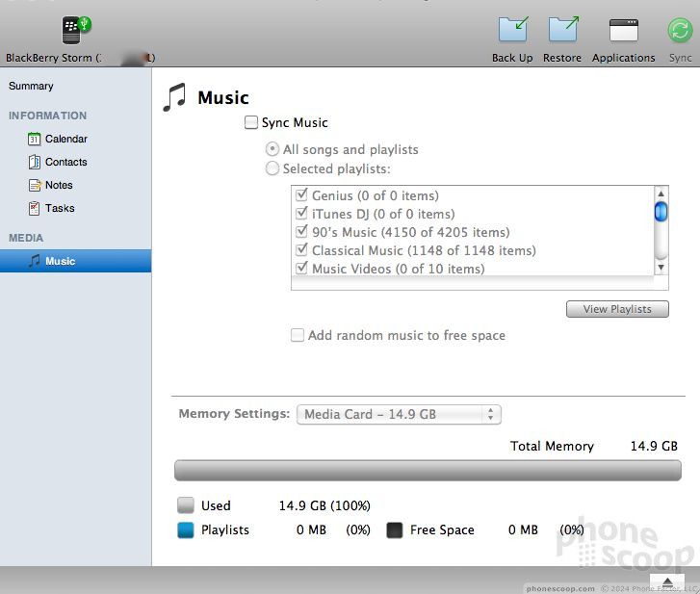The width and height of the screenshot is (700, 594).
Task: Click the Notes icon in sidebar
Action: tap(35, 185)
